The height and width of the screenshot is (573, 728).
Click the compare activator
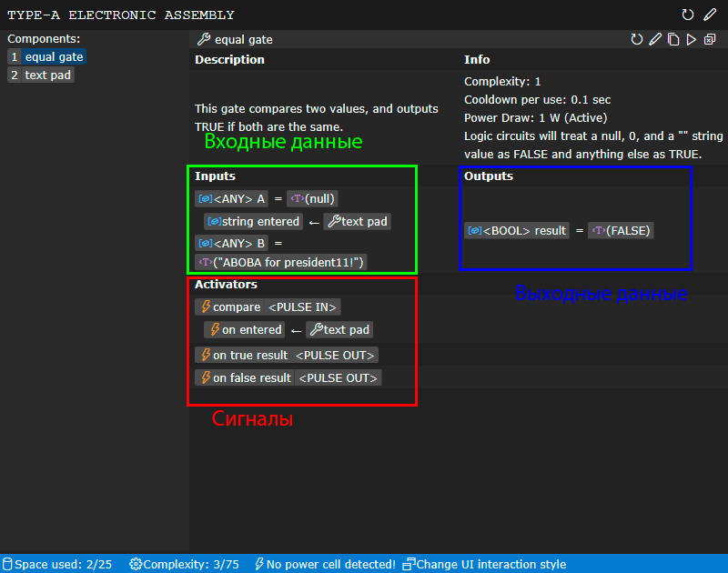pyautogui.click(x=230, y=307)
